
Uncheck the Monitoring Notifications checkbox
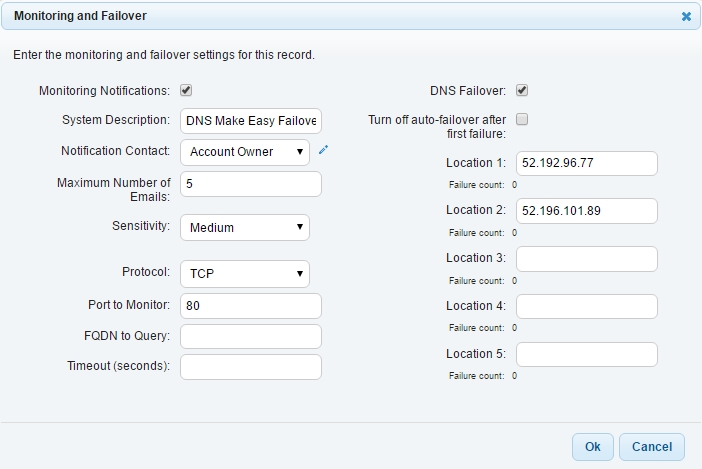[186, 90]
